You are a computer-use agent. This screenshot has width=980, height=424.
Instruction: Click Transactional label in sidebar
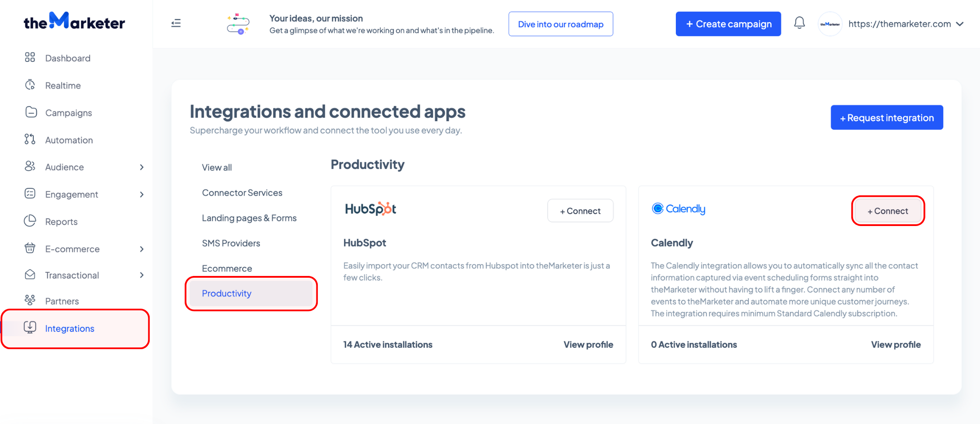coord(72,275)
